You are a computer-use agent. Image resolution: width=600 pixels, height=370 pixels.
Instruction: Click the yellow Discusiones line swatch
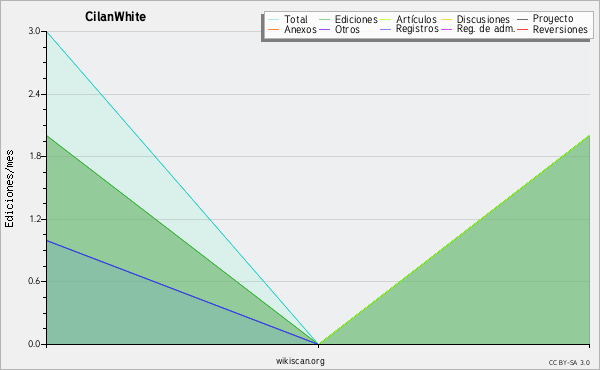tap(447, 20)
